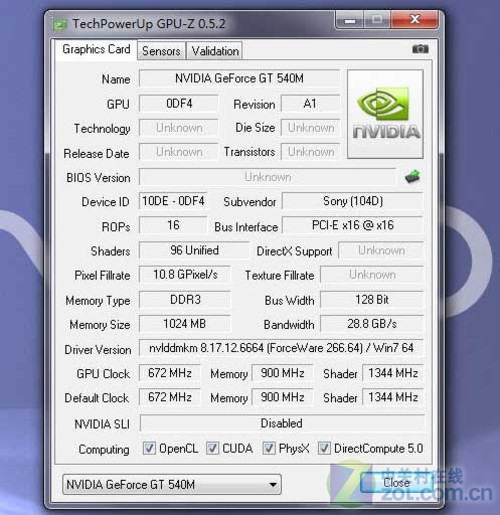Click the GPU Clock value 672 MHz
The width and height of the screenshot is (500, 515).
pyautogui.click(x=170, y=373)
